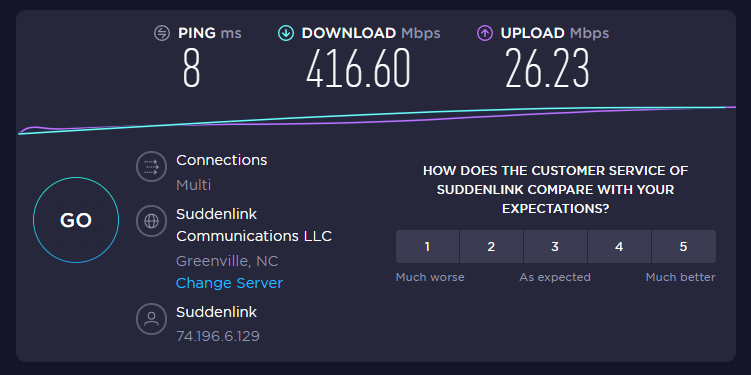Select rating 5 Much better
The image size is (751, 375).
(683, 247)
